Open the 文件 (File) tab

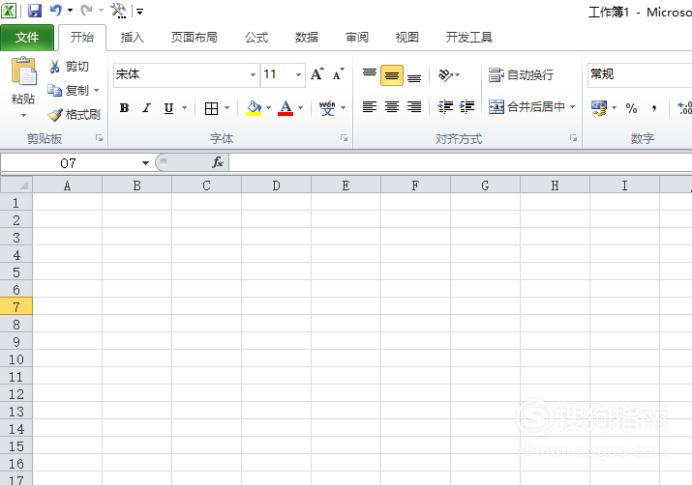pyautogui.click(x=27, y=38)
